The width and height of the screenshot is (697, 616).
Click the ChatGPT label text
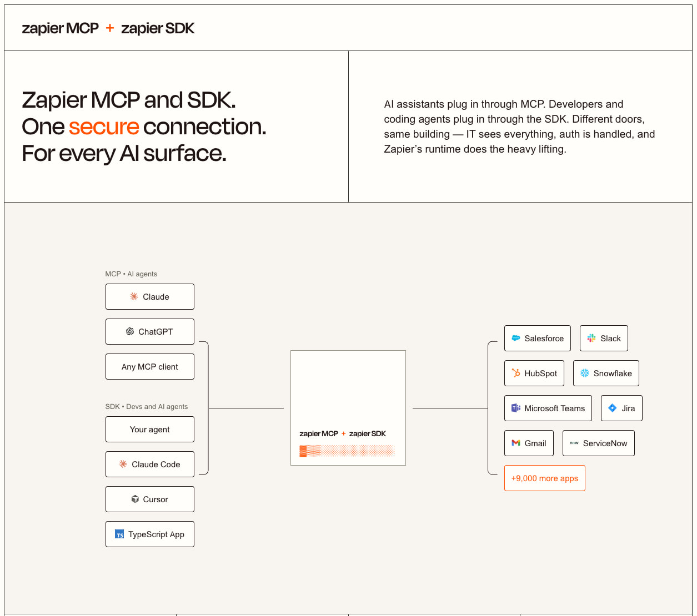[156, 332]
